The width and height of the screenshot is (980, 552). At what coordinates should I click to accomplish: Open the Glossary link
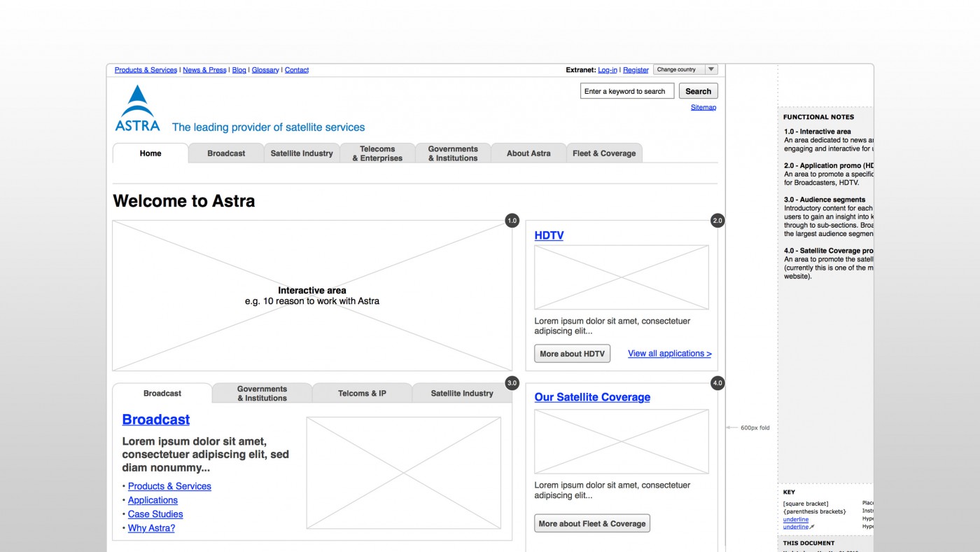(x=265, y=70)
